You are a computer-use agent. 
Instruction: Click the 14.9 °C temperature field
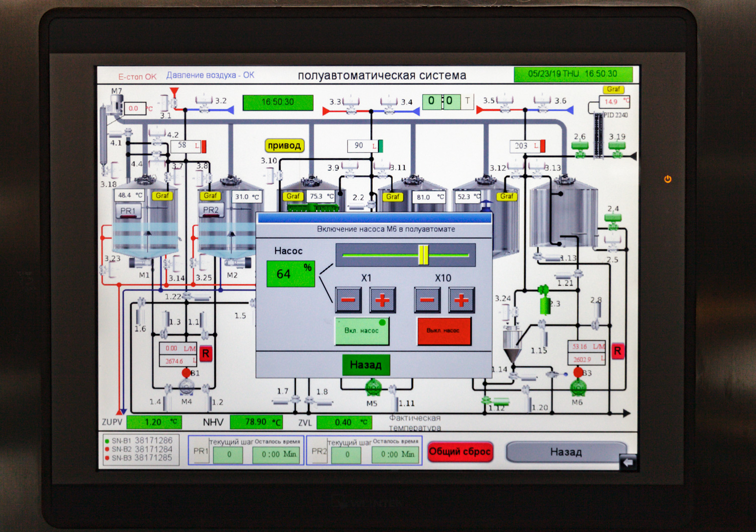[614, 101]
